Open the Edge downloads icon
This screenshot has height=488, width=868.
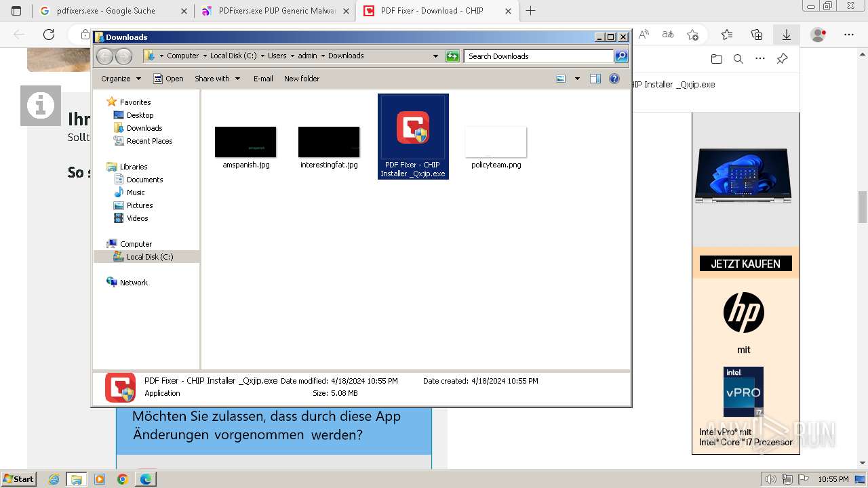[x=786, y=35]
